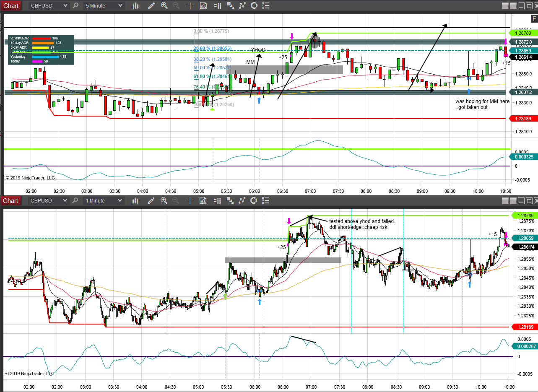
Task: Open Data Box icon in 5 Minute chart
Action: (x=203, y=5)
